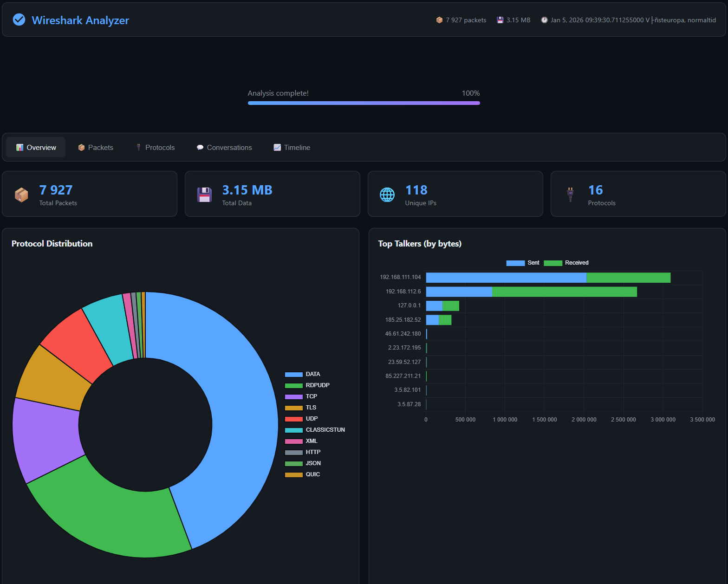Click the green received bar for 185.25.182.52

click(x=445, y=320)
